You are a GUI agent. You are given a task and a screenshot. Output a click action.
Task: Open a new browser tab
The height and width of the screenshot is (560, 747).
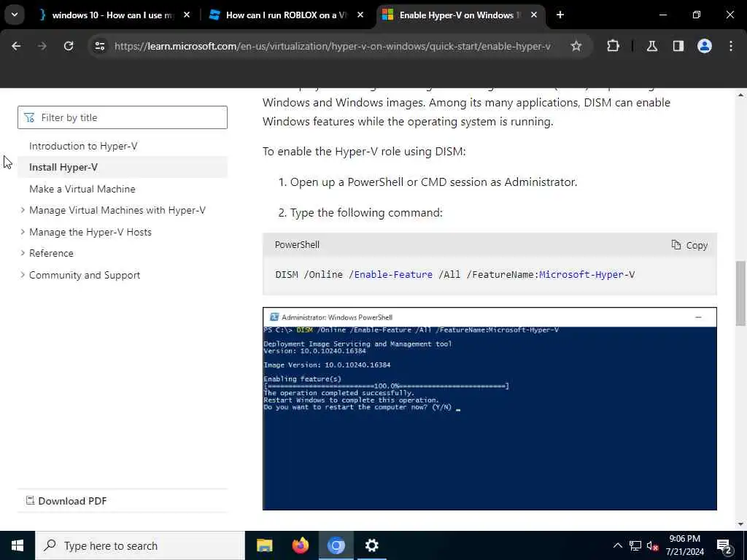(560, 15)
